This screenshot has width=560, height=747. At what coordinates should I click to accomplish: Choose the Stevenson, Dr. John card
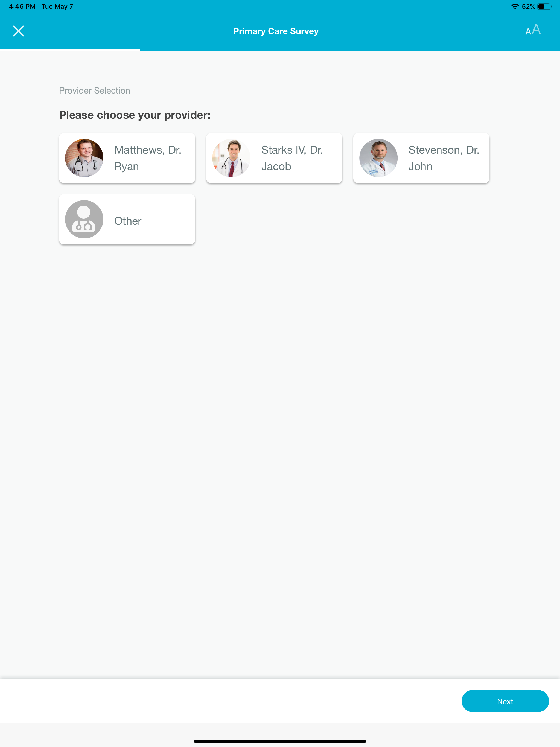coord(421,158)
